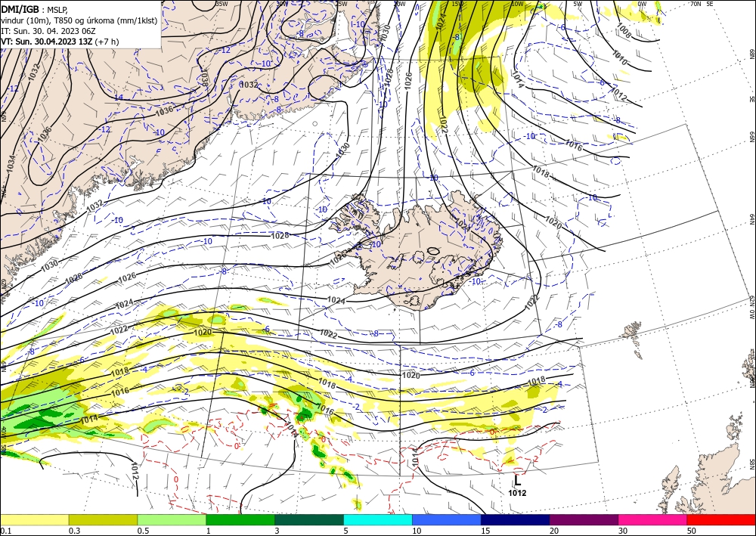Click the light green 0.5–1 legend swatch
Viewport: 756px width, 536px height.
(172, 519)
